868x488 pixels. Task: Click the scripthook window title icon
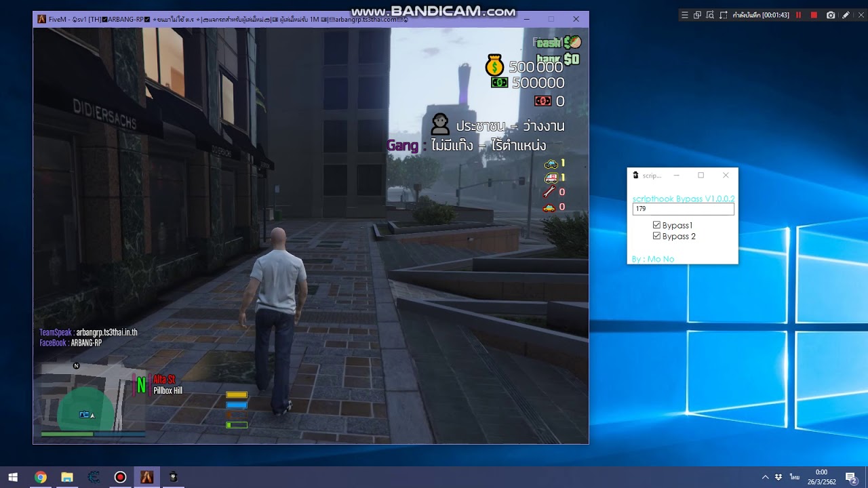[x=635, y=175]
